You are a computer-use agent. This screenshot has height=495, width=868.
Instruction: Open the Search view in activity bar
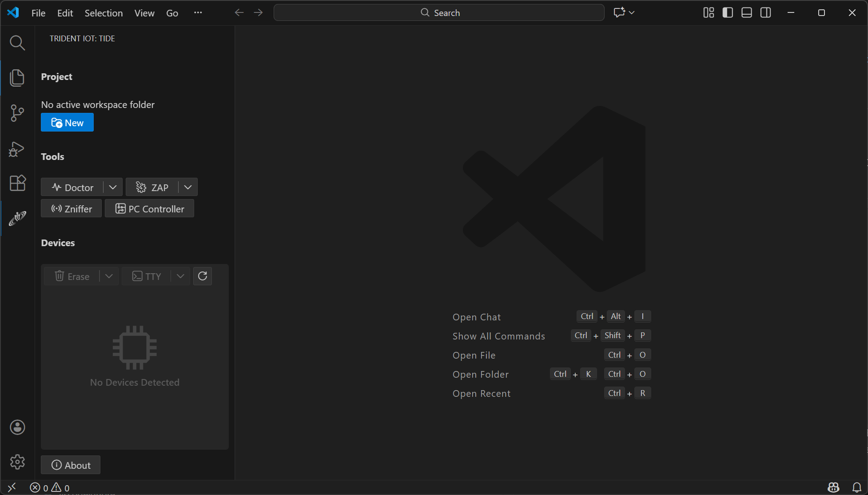tap(17, 43)
